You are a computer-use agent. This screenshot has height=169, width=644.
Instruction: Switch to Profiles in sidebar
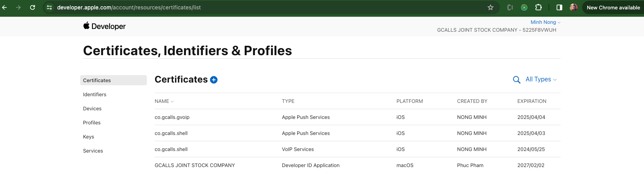pyautogui.click(x=92, y=123)
